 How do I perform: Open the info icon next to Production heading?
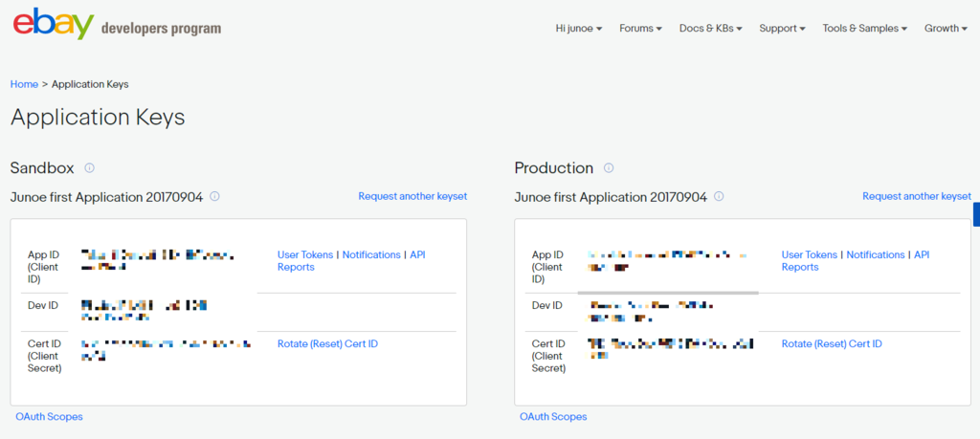[609, 168]
